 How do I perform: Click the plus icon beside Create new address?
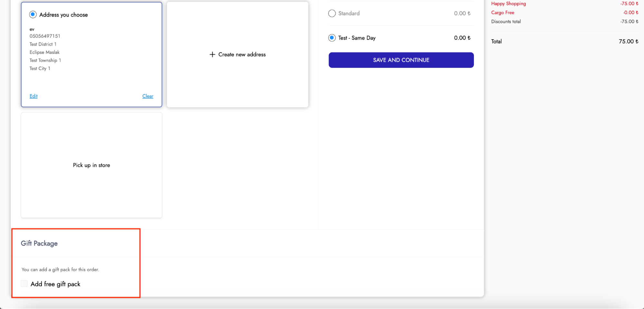[212, 55]
